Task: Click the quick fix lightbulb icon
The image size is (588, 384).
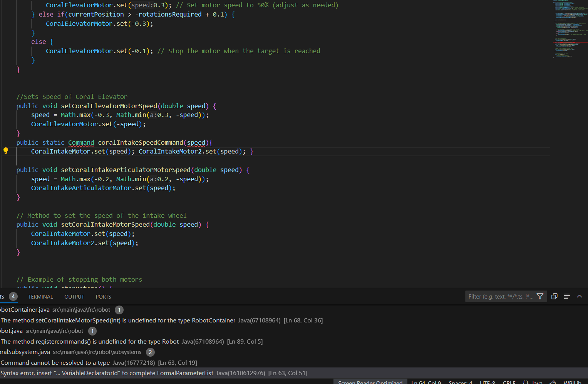Action: 6,151
